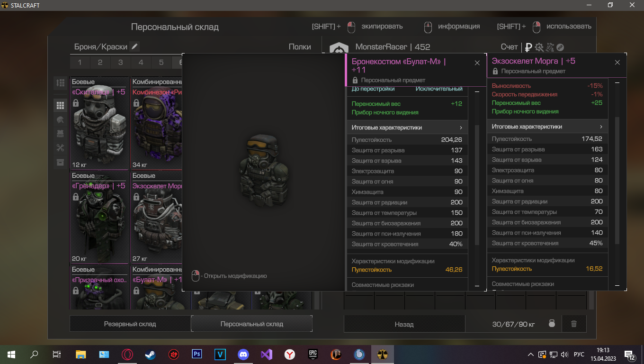The height and width of the screenshot is (364, 644).
Task: Click orange Пулестойкость 46,26 modification row
Action: click(407, 270)
